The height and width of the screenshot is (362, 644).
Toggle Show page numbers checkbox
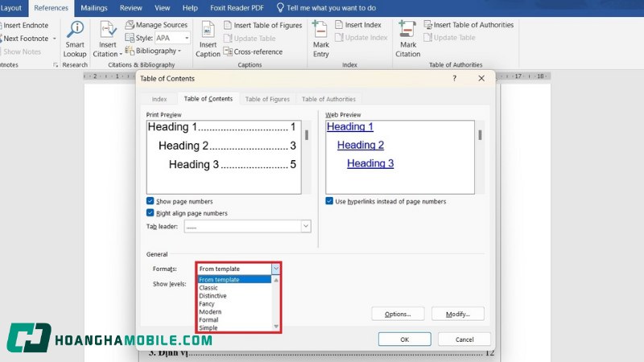coord(151,201)
